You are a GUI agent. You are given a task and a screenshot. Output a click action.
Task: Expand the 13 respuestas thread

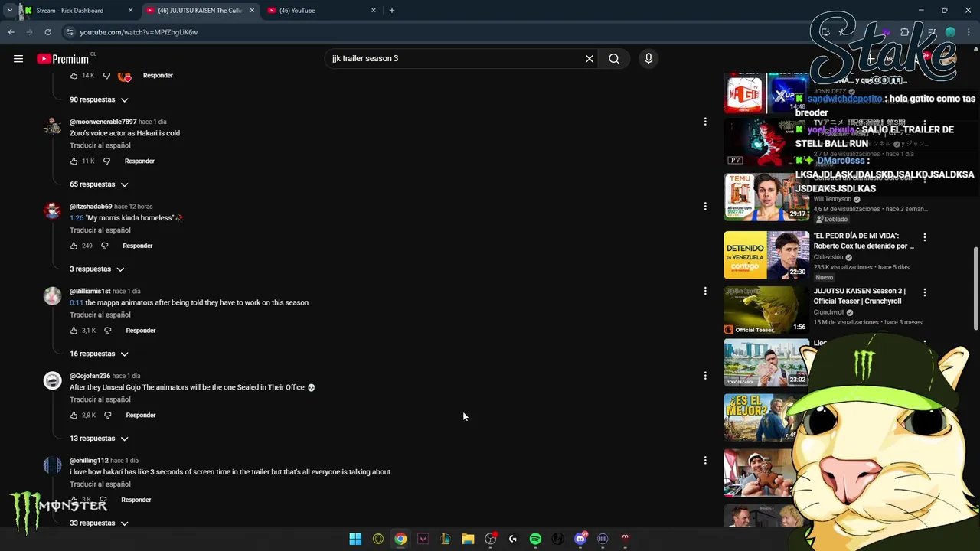pos(99,439)
